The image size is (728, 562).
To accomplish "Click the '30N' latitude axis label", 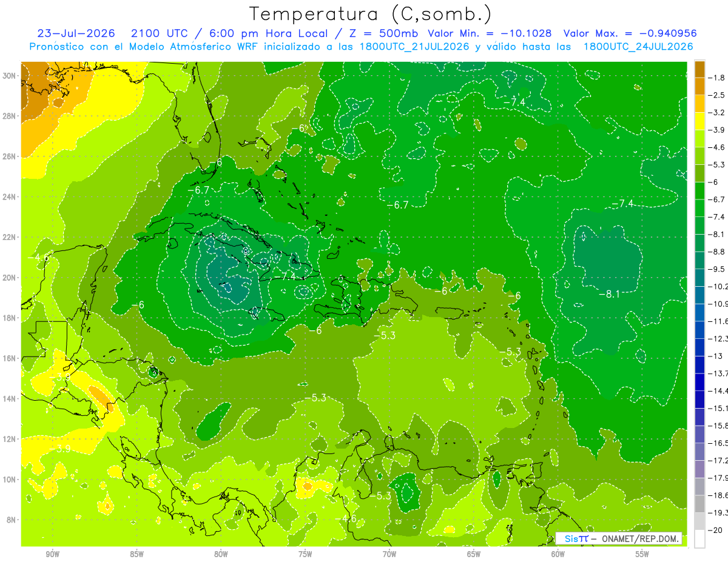I will point(10,76).
